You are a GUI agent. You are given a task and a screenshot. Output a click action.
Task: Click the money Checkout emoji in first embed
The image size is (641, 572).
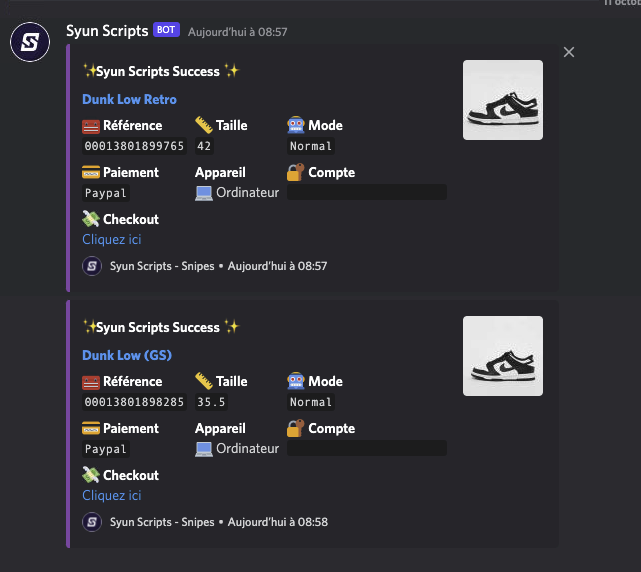(x=91, y=219)
